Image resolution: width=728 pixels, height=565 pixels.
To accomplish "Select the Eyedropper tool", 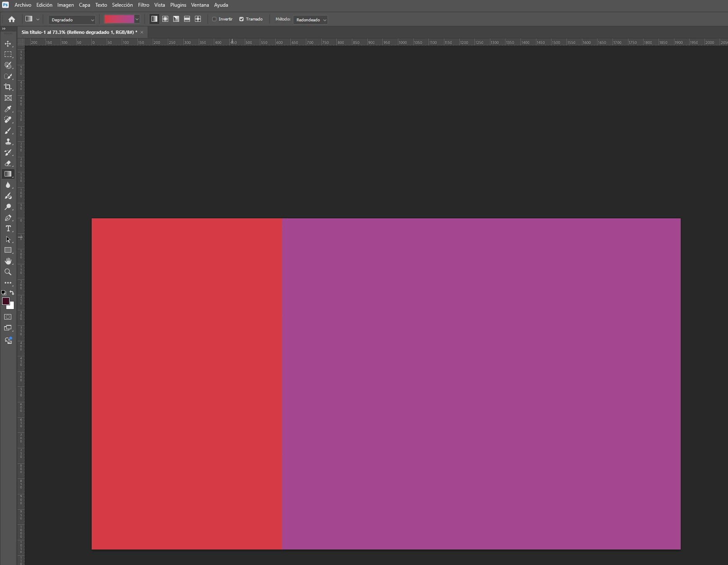I will coord(8,109).
